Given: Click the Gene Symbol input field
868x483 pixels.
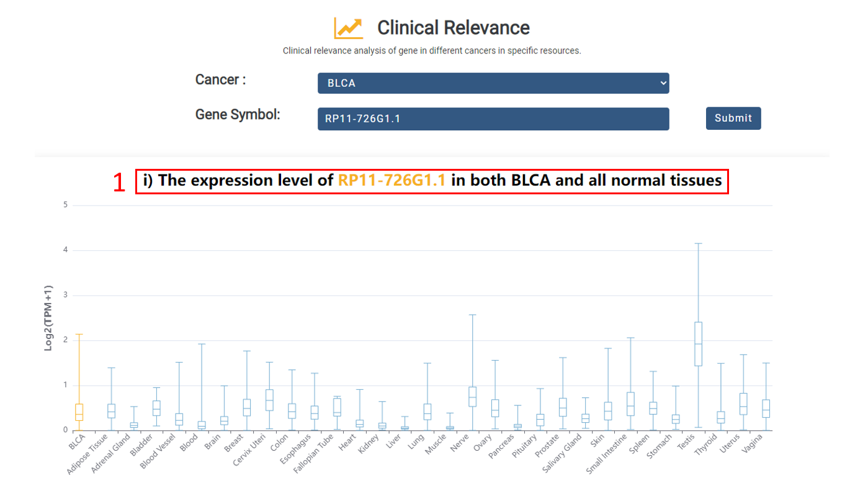Looking at the screenshot, I should [493, 119].
